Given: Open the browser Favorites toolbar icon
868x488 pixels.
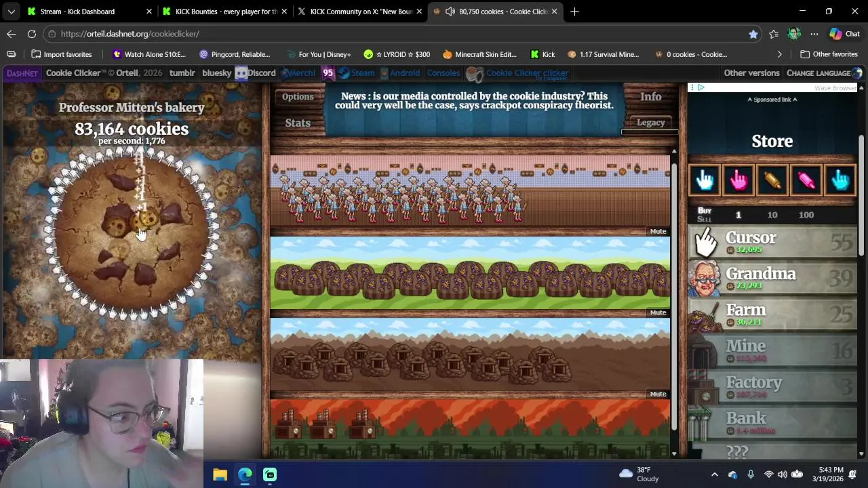Looking at the screenshot, I should (774, 33).
